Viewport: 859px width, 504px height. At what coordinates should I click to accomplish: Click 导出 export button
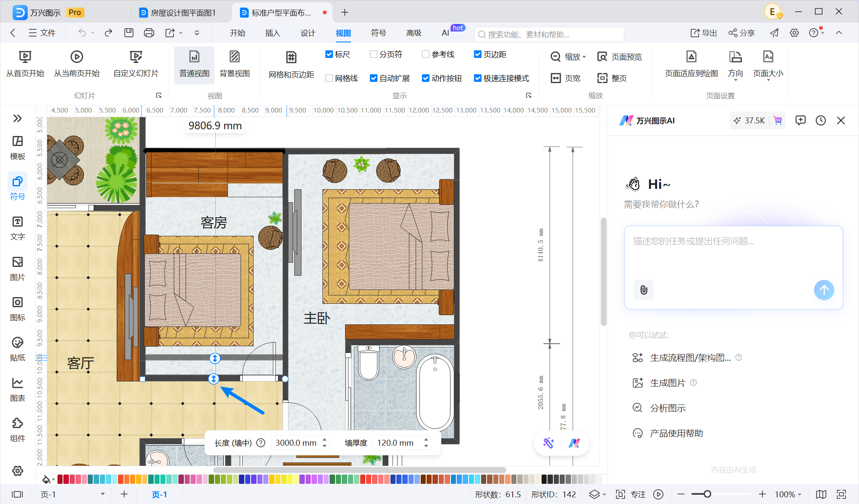tap(704, 33)
